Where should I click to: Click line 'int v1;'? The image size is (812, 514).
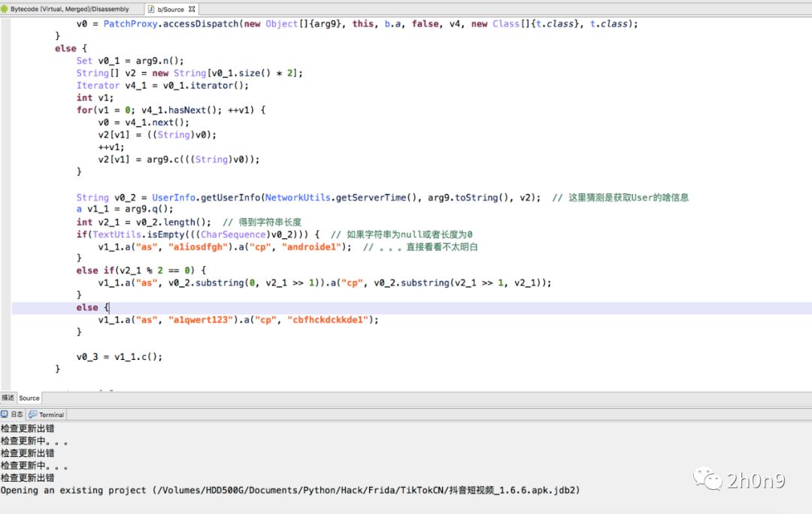[95, 98]
